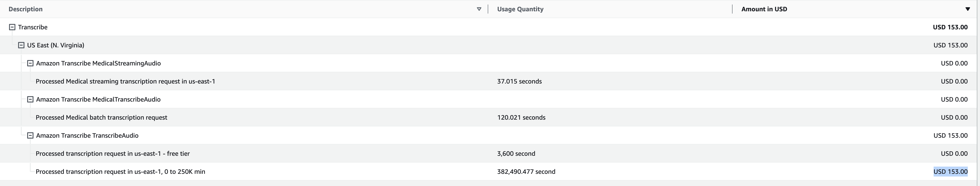Select US East (N. Virginia) label
This screenshot has height=186, width=980.
[x=56, y=45]
